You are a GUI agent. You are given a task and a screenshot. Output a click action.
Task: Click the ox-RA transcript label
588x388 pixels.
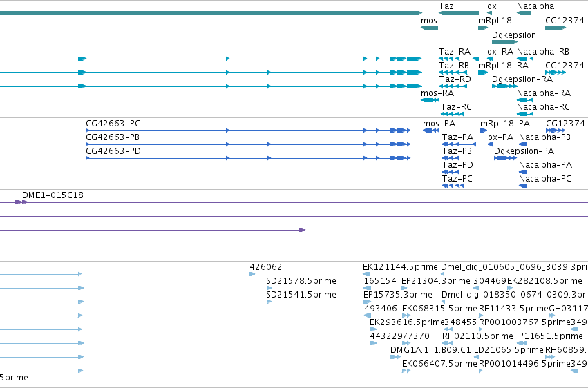[500, 52]
